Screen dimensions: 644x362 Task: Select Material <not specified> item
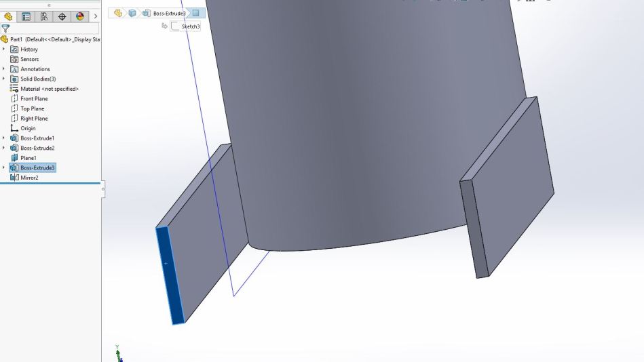click(x=49, y=89)
